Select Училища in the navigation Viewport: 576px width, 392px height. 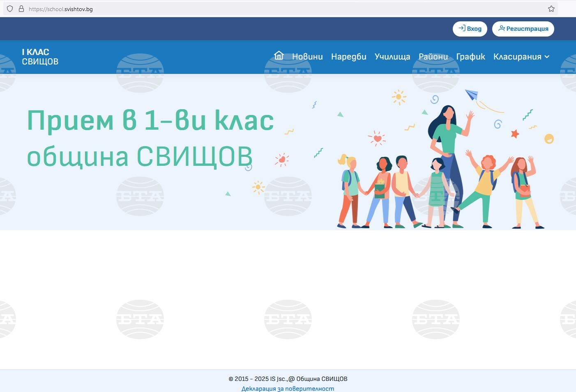pos(392,57)
